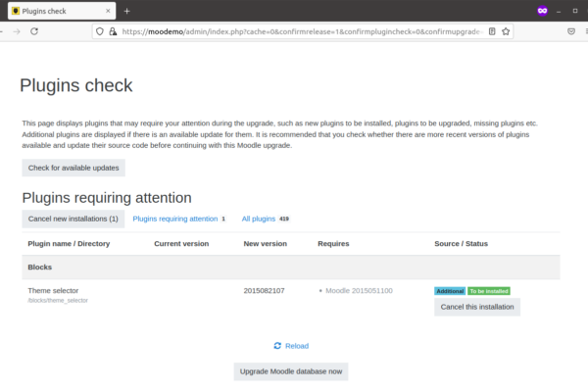Click Cancel this installation button
Viewport: 588px width, 392px height.
click(x=477, y=307)
